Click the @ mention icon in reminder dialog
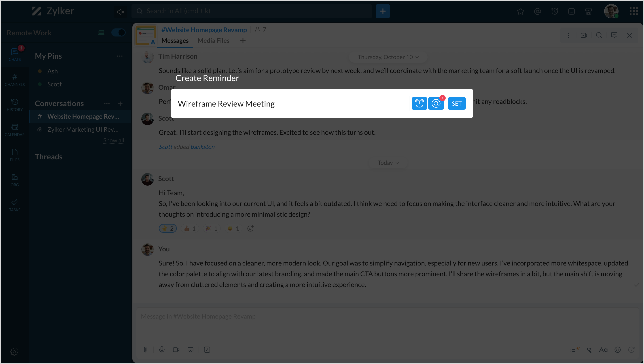 pos(436,103)
